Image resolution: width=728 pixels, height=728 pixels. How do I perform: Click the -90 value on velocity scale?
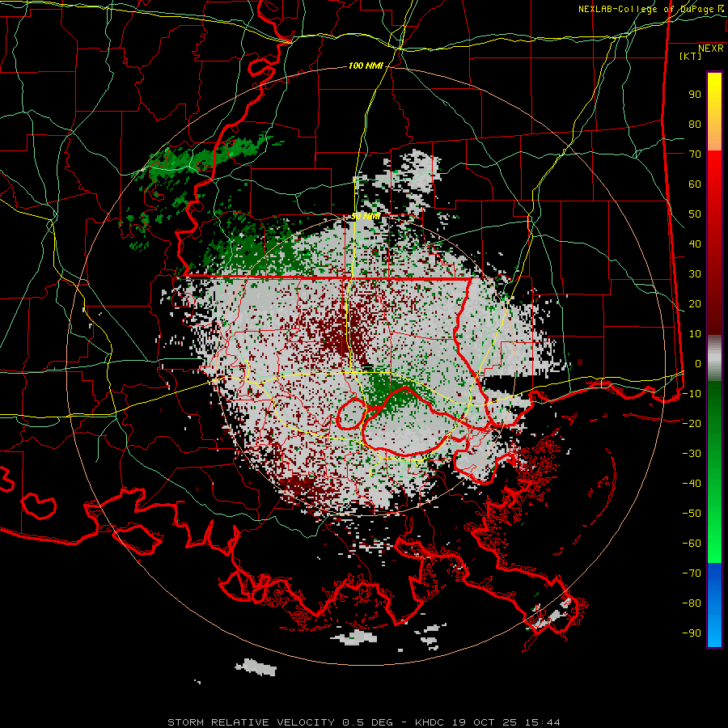(x=692, y=633)
